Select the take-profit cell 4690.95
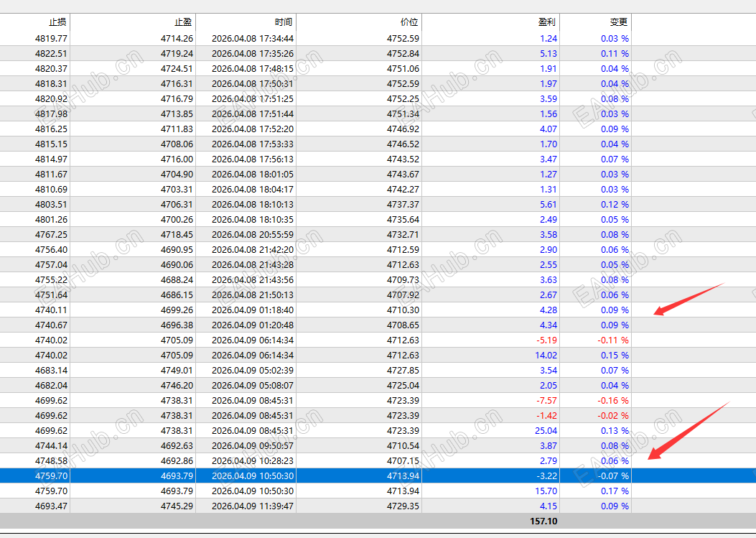 (x=177, y=249)
